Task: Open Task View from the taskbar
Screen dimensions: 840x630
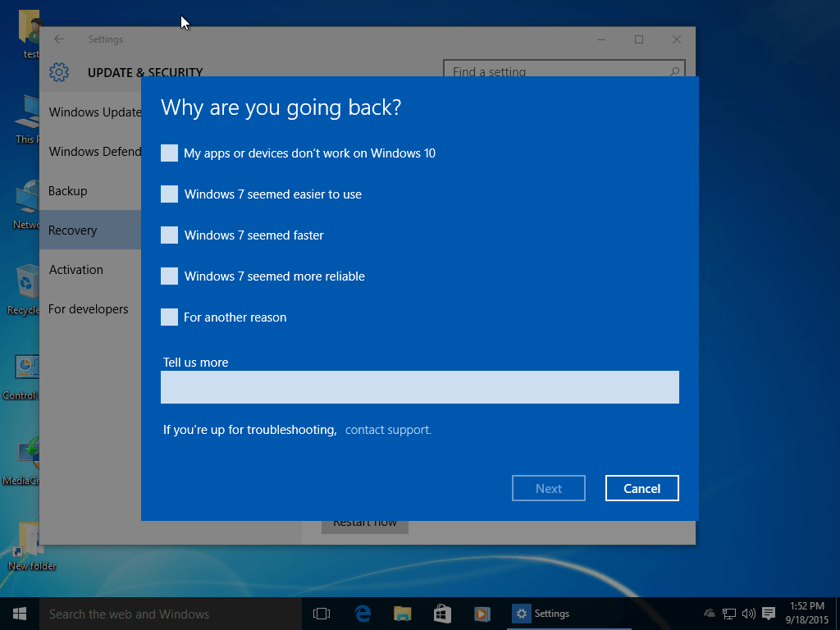Action: [x=322, y=614]
